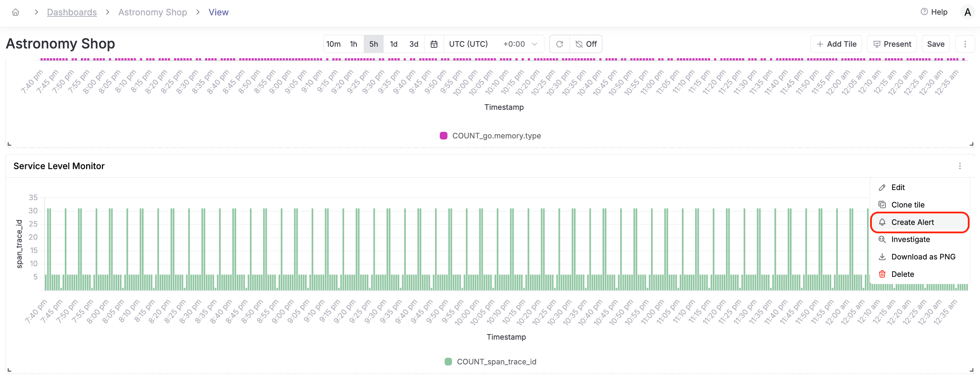Click the green COUNT_span_trace_id color swatch
Image resolution: width=980 pixels, height=378 pixels.
[448, 361]
